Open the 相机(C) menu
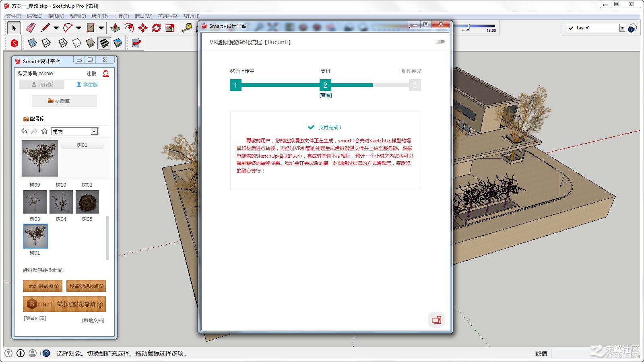The width and height of the screenshot is (644, 362). 78,16
